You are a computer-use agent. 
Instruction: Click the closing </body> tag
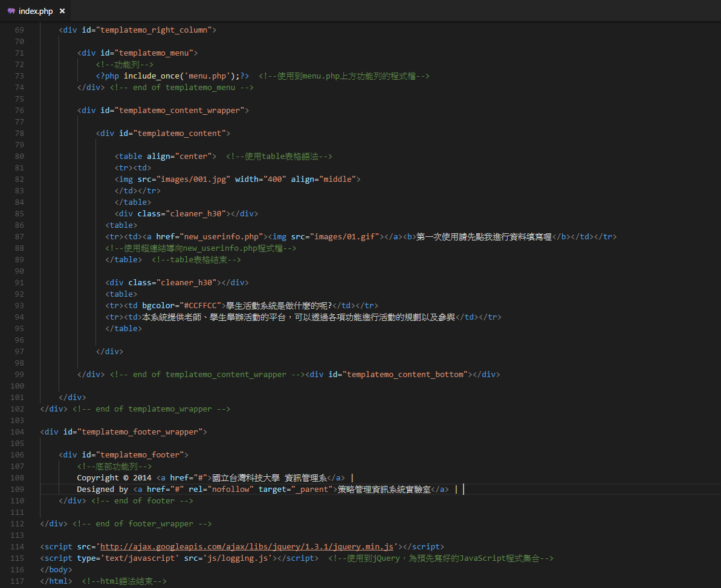pyautogui.click(x=56, y=570)
